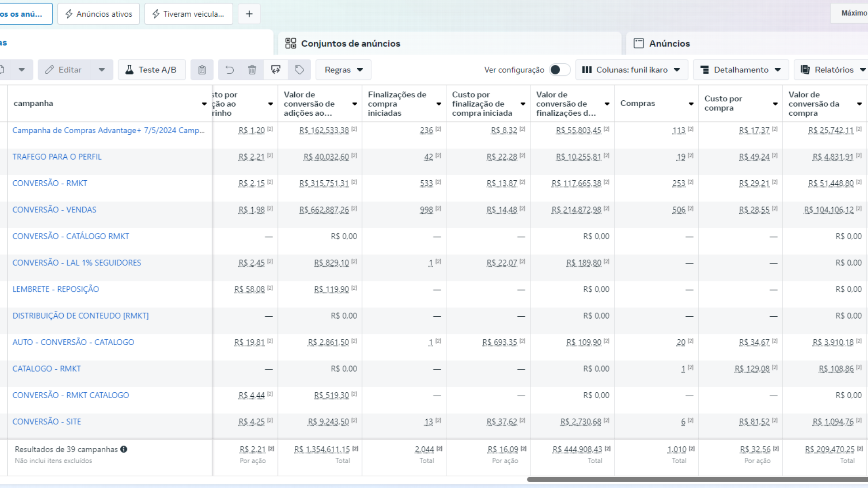Open CONVERSÃO - RMKT CATALOGO campaign

click(x=71, y=395)
